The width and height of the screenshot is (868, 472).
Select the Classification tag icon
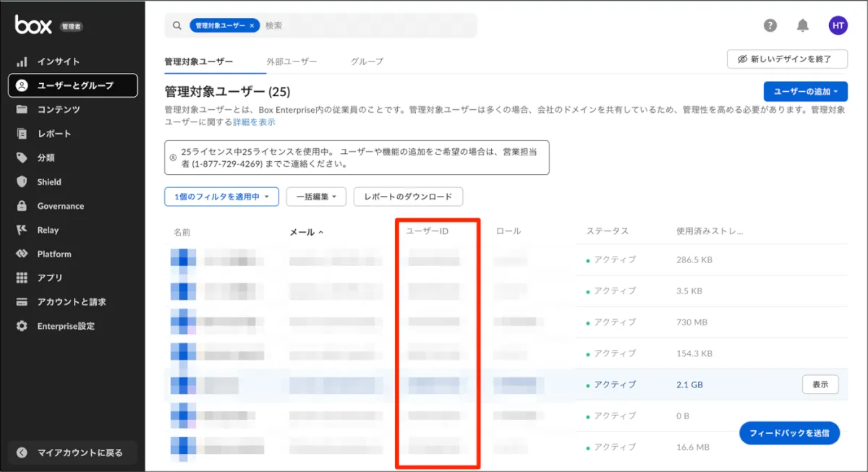tap(22, 158)
